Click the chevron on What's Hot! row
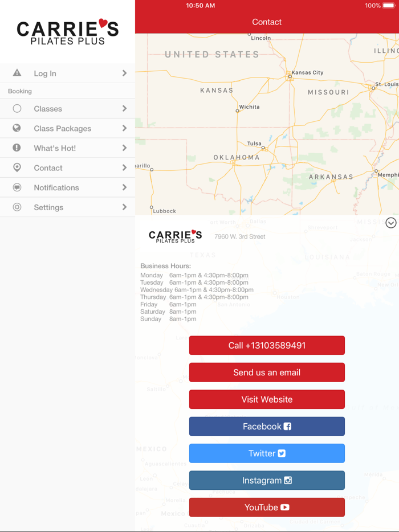 (x=125, y=148)
